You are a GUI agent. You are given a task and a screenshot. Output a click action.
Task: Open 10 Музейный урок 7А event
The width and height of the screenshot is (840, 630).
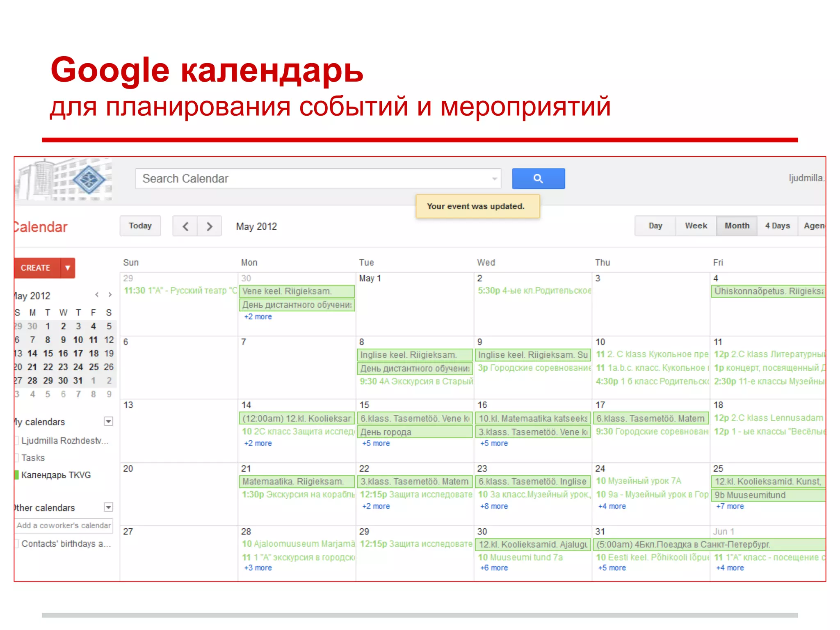coord(639,481)
